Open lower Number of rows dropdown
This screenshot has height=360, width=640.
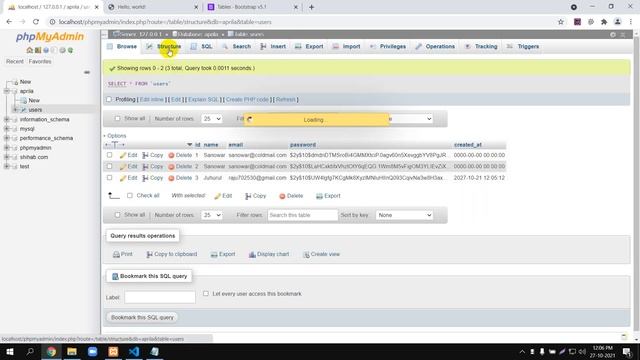(x=211, y=215)
